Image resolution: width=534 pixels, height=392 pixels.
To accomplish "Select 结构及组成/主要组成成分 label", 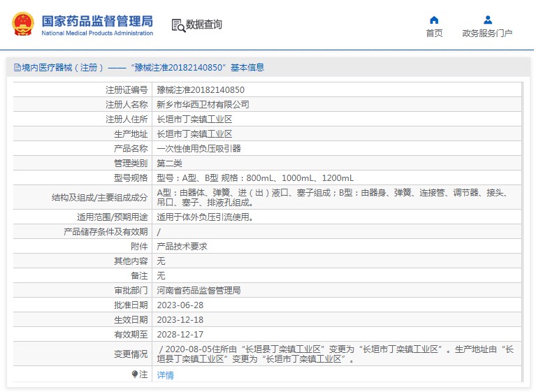I will click(x=99, y=198).
